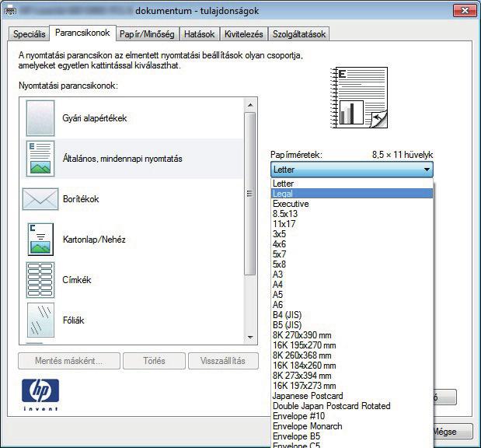The width and height of the screenshot is (481, 448).
Task: Click the printer icon in title bar
Action: (x=10, y=11)
